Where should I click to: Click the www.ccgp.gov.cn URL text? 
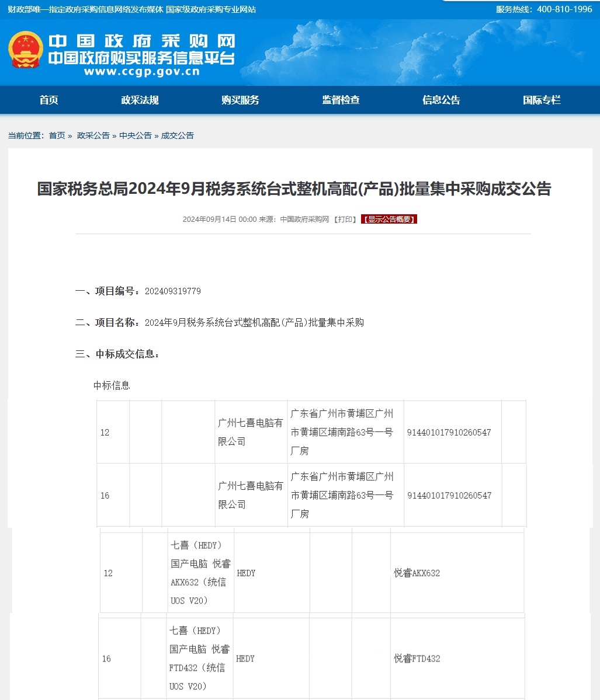click(142, 72)
